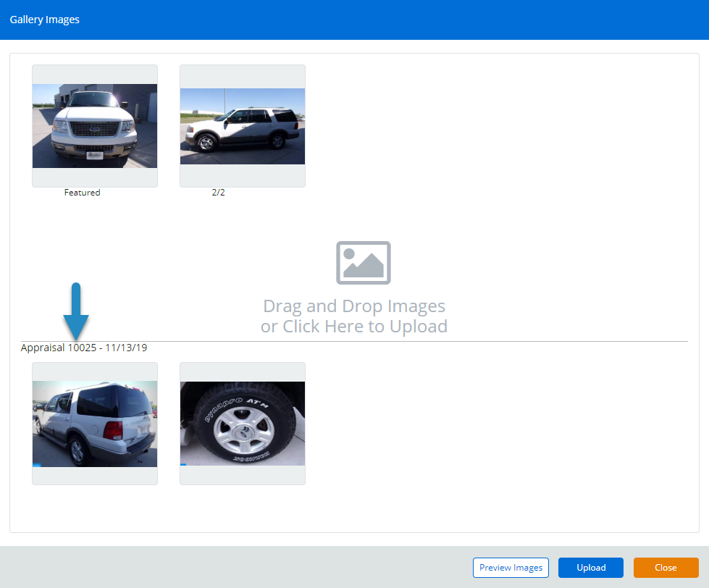Click the Drag and Drop upload zone
Screen dimensions: 709x588
(354, 290)
